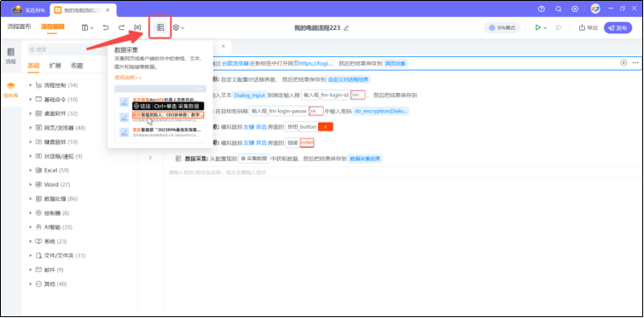
Task: Click the Word (27) category icon
Action: [x=38, y=185]
